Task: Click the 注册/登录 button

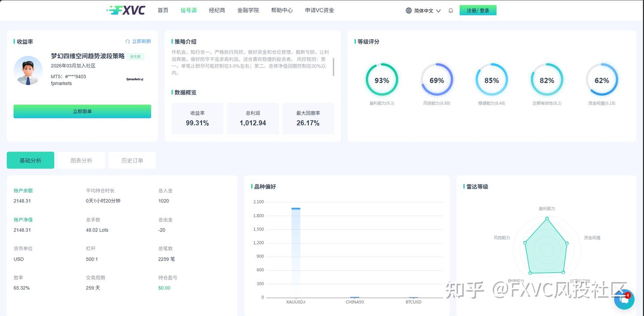Action: tap(478, 9)
